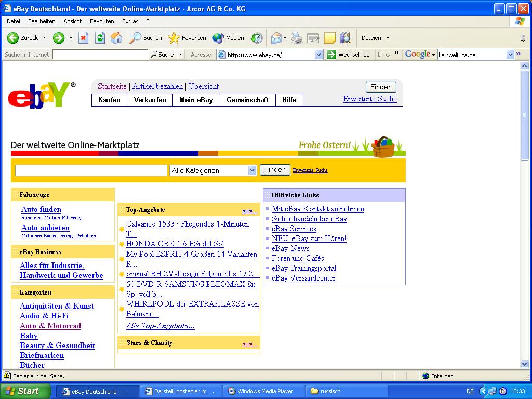The height and width of the screenshot is (399, 532).
Task: Print page using printer icon
Action: (297, 37)
